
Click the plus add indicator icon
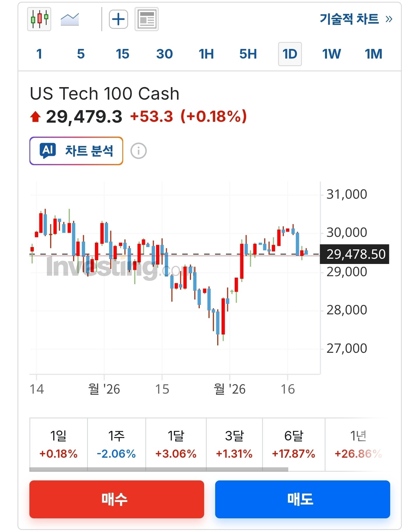[119, 20]
